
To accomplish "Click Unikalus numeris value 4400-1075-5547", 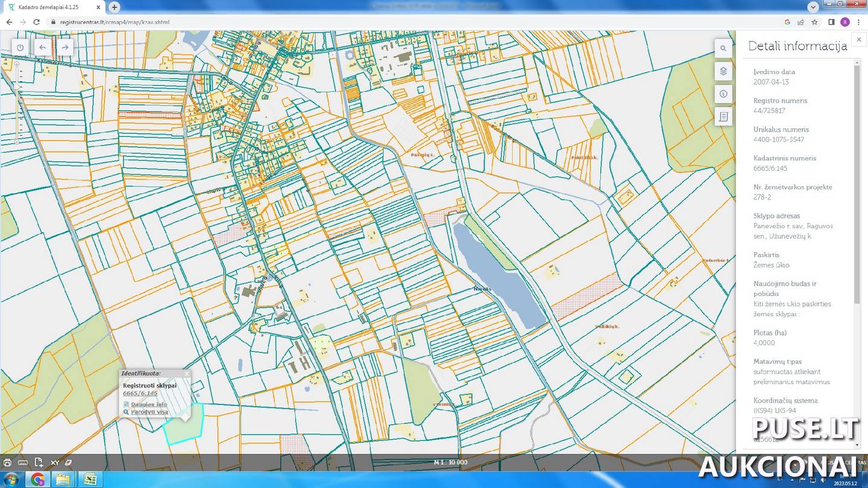I will (779, 140).
